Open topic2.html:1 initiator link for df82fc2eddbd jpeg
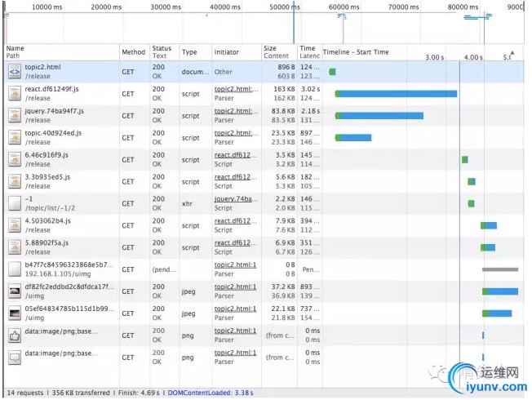Image resolution: width=532 pixels, height=400 pixels. pyautogui.click(x=236, y=287)
